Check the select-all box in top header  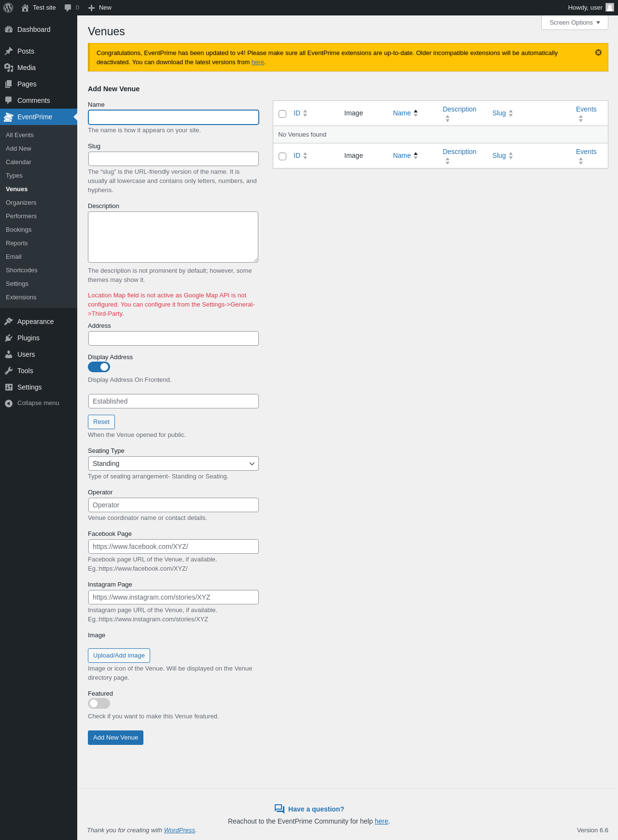pyautogui.click(x=282, y=114)
